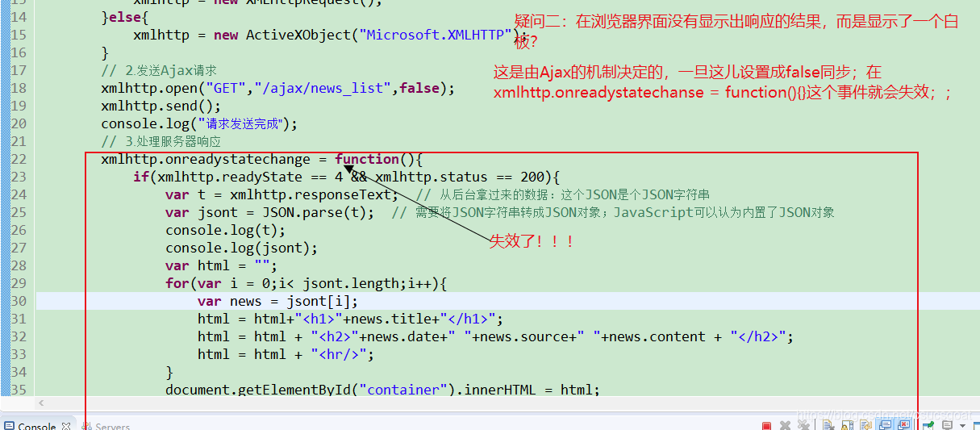This screenshot has height=430, width=980.
Task: Display the selected console monitor icon
Action: [947, 426]
